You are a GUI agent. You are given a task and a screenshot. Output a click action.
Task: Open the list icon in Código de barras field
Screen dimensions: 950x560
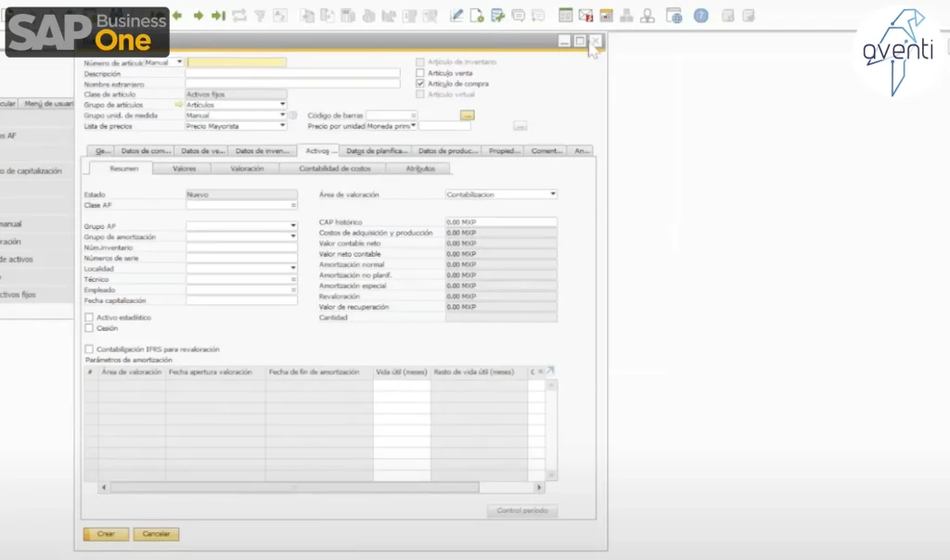[x=413, y=115]
